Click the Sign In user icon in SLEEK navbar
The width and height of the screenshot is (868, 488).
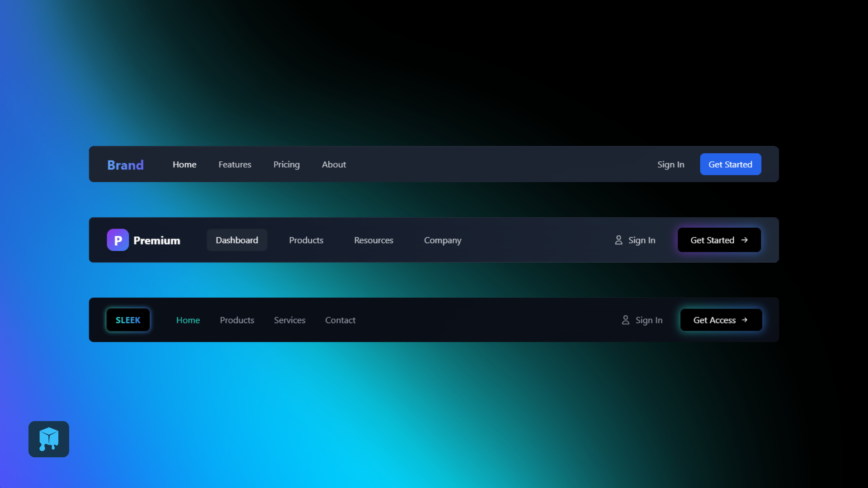tap(625, 320)
